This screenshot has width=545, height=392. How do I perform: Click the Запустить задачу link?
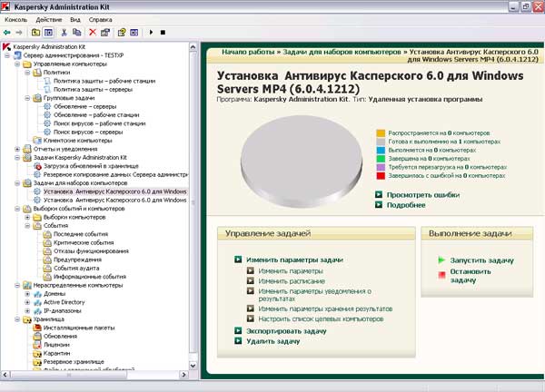pyautogui.click(x=481, y=260)
